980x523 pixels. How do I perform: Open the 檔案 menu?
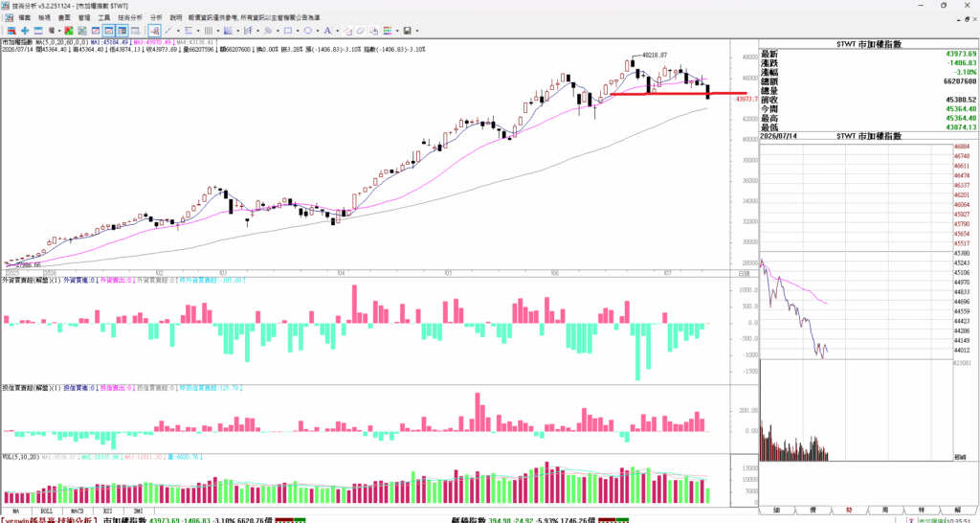(24, 17)
